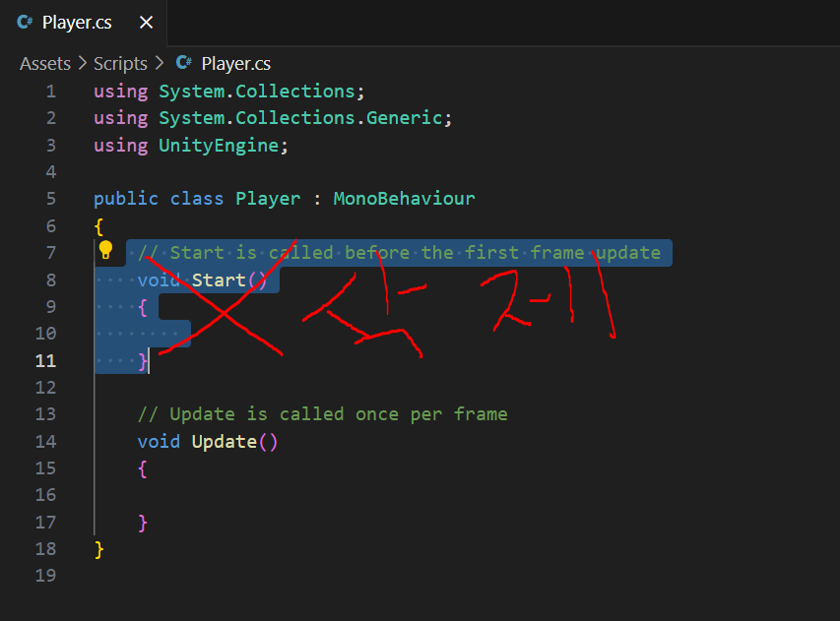Click the lightbulb code action icon
This screenshot has height=621, width=840.
[106, 252]
